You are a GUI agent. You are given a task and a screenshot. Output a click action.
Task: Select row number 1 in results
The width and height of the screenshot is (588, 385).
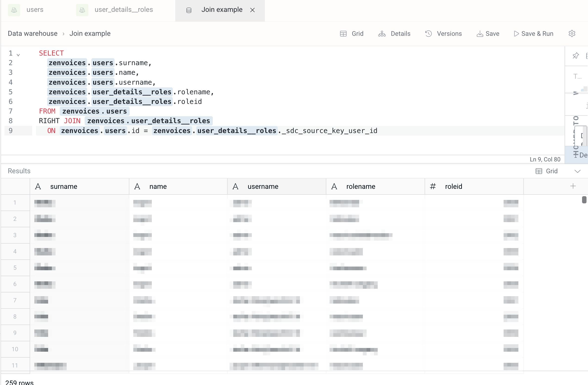(15, 203)
